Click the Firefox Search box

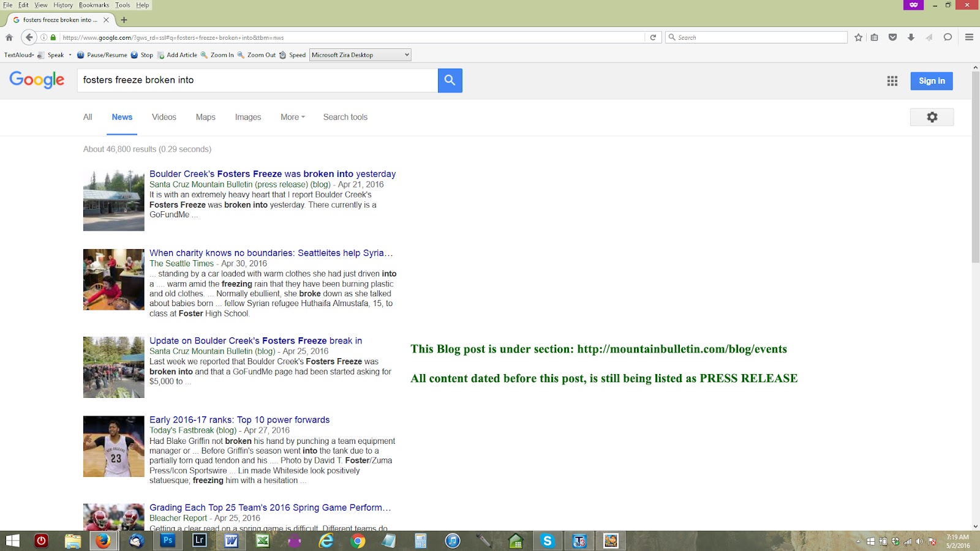(756, 37)
